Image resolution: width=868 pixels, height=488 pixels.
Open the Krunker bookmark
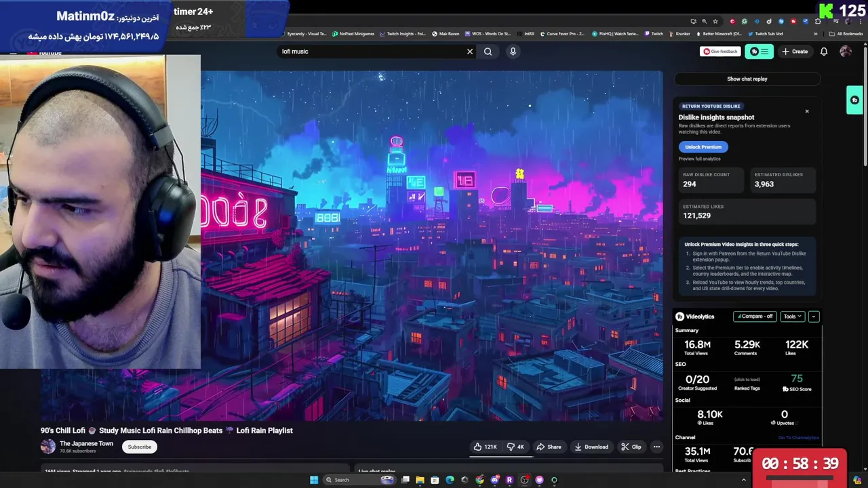tap(680, 34)
